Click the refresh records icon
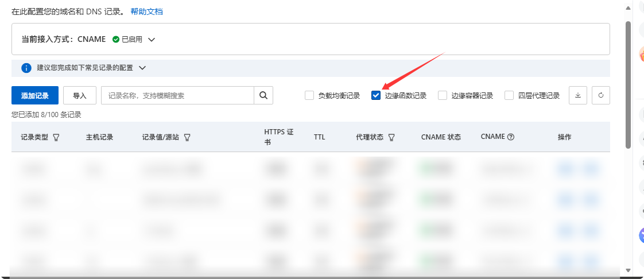The width and height of the screenshot is (644, 279). [x=601, y=95]
